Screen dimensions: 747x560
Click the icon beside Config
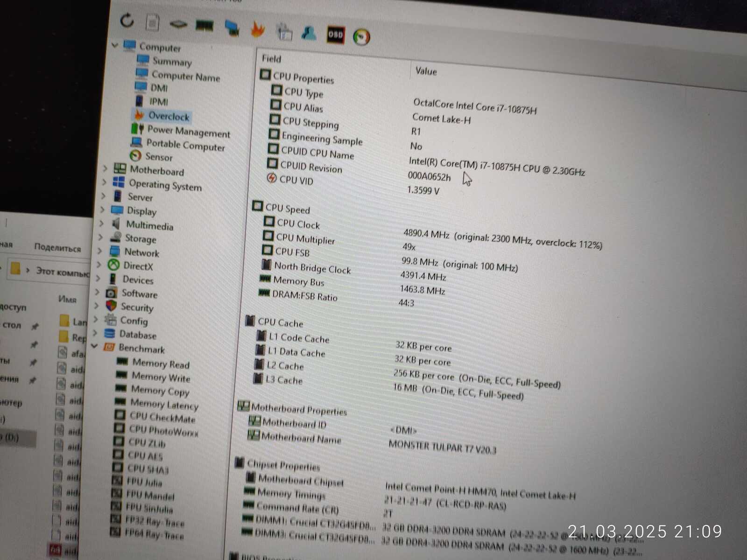pos(111,319)
